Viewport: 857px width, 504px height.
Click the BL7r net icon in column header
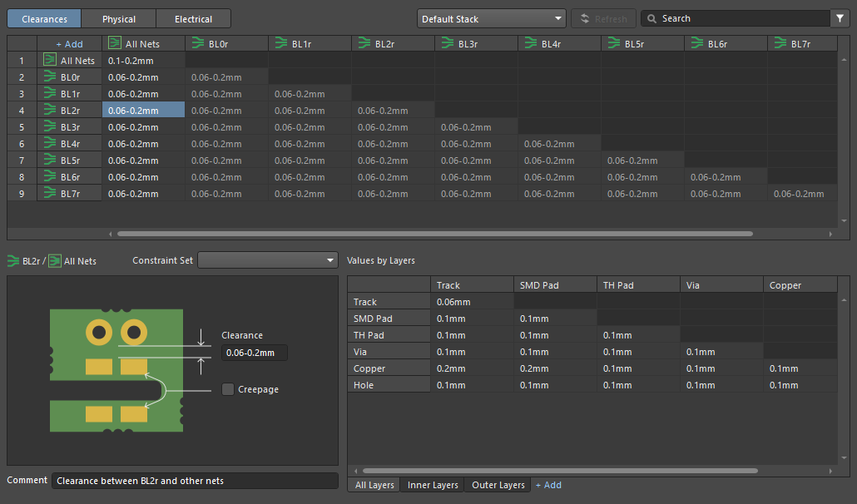coord(780,43)
